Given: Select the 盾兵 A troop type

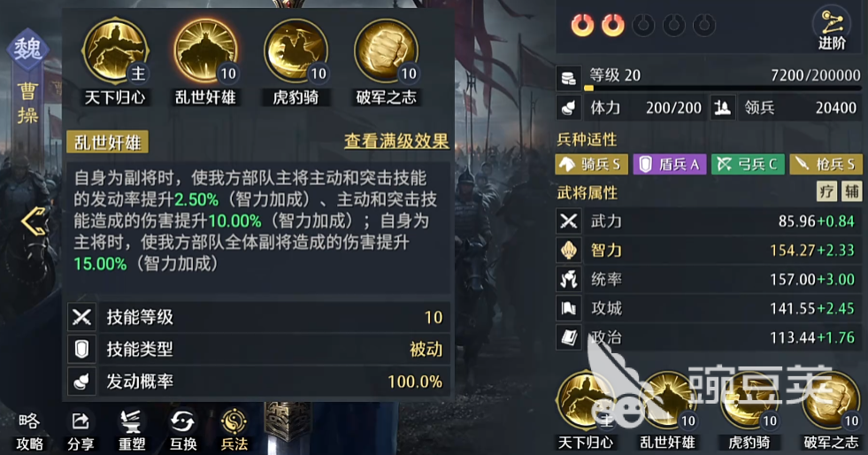Looking at the screenshot, I should [x=669, y=165].
